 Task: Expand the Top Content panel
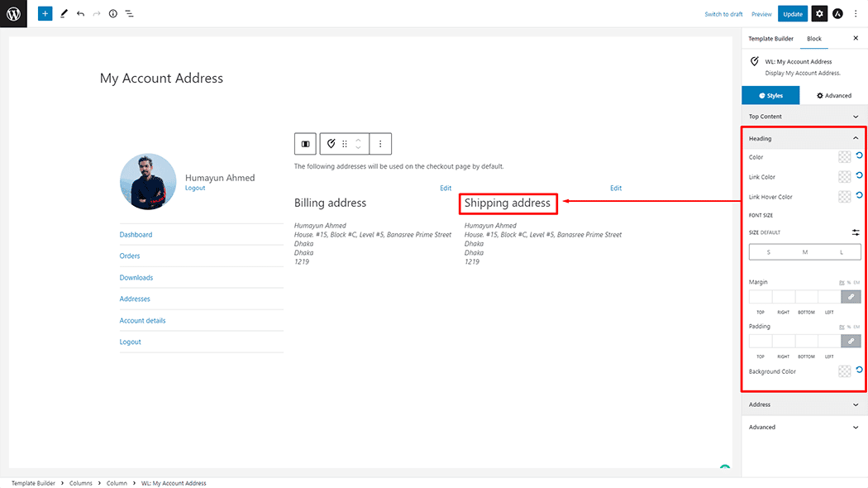click(x=804, y=117)
